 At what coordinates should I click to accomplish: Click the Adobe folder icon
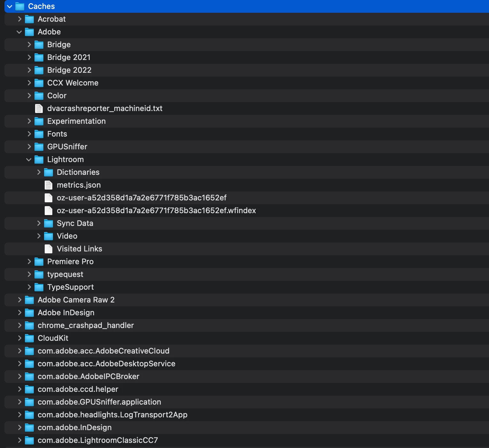coord(29,32)
